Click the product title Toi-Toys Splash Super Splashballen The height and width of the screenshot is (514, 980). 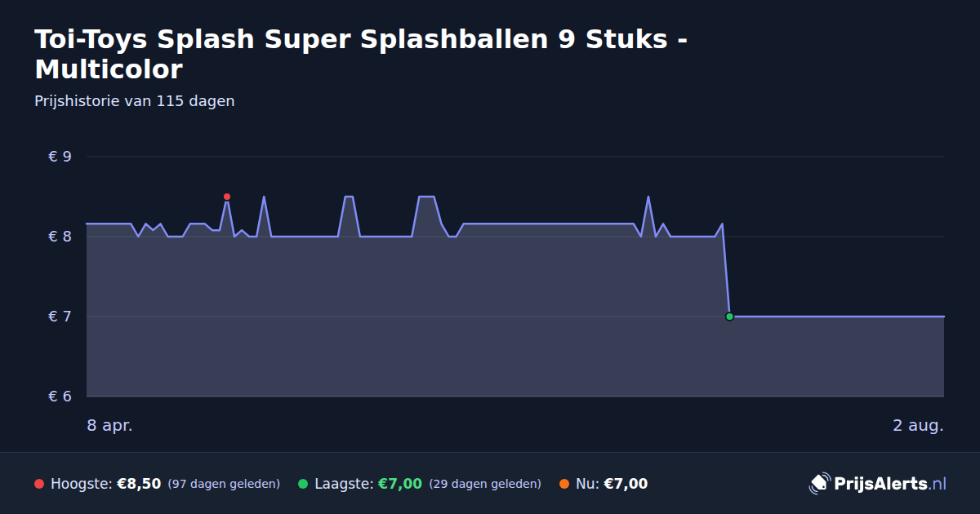360,54
